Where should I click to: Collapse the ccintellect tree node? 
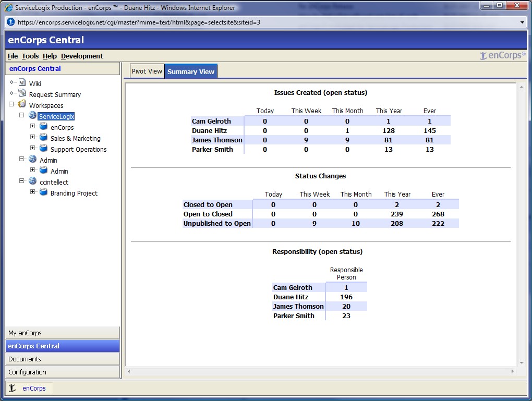point(22,181)
